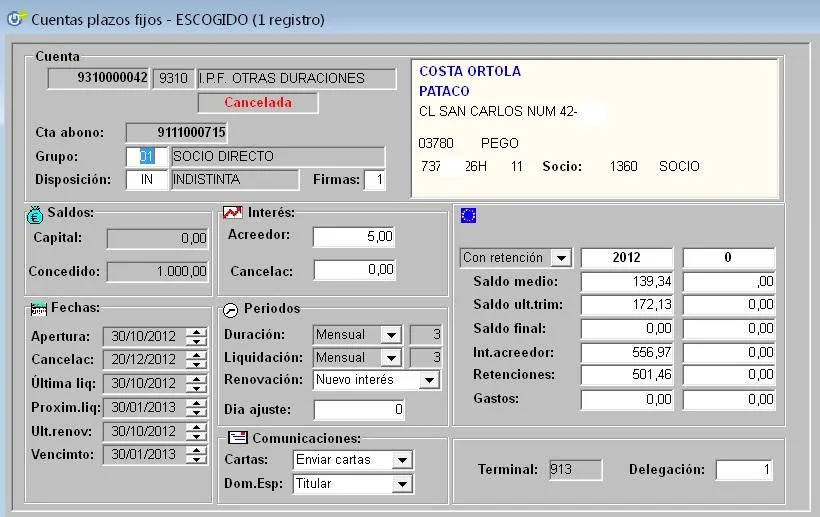Viewport: 820px width, 517px height.
Task: Click the Saldo medio value 139,34
Action: click(627, 281)
